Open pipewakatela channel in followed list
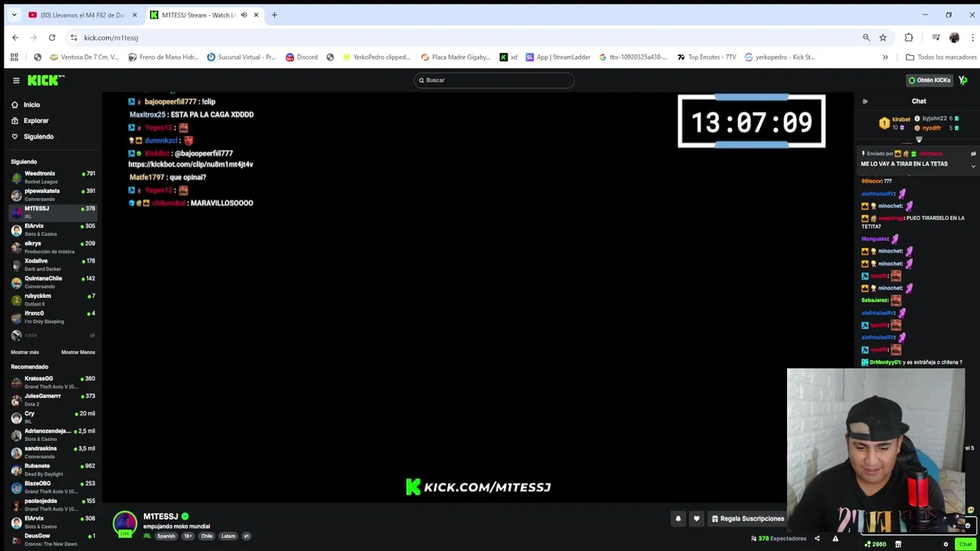 coord(53,195)
